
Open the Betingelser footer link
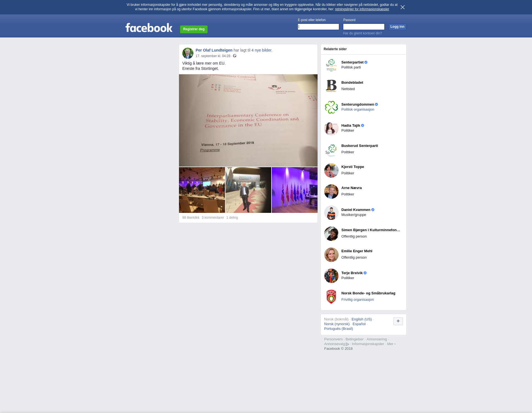tap(354, 339)
